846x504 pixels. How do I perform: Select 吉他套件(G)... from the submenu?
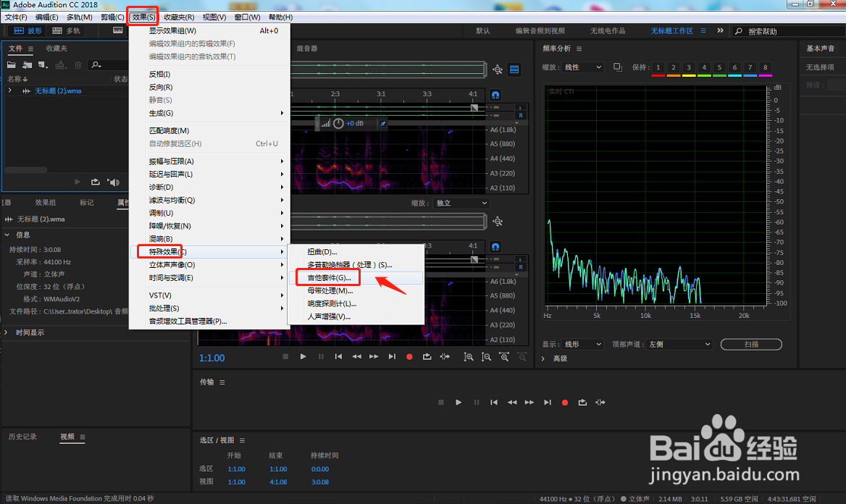click(x=356, y=278)
